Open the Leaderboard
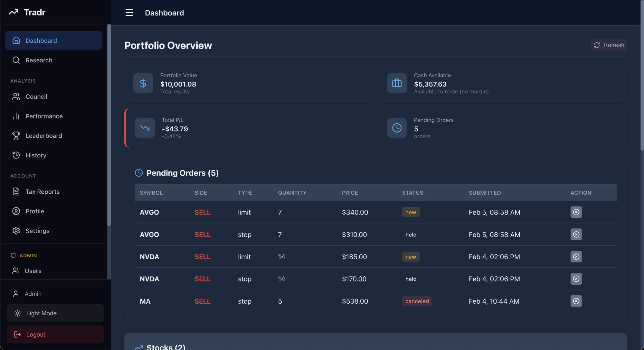Viewport: 644px width, 350px height. [43, 136]
